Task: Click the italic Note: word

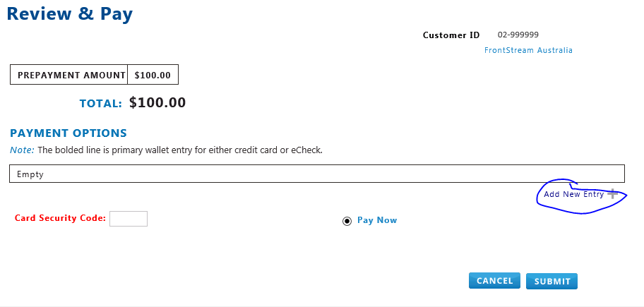Action: click(22, 150)
